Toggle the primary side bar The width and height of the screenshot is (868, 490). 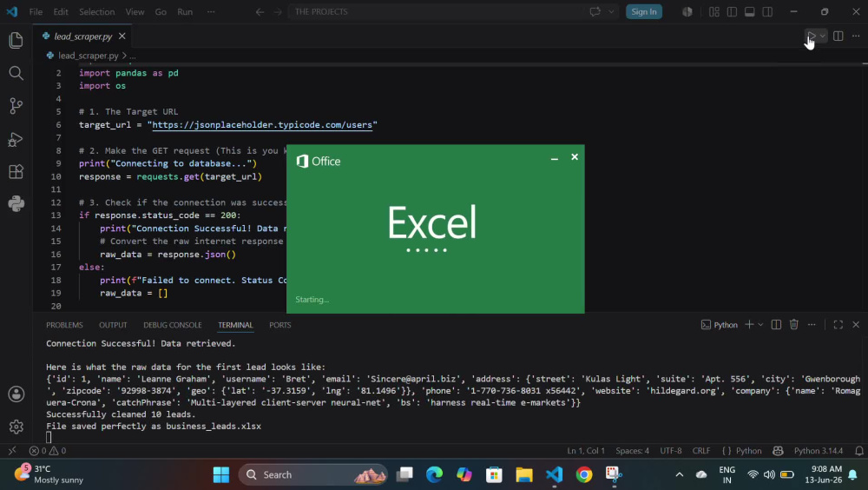click(x=732, y=11)
